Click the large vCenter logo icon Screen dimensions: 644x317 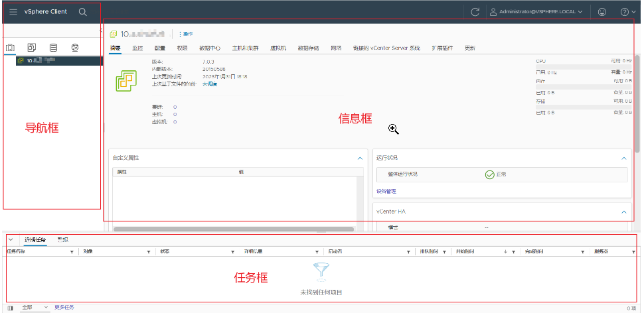pos(125,81)
